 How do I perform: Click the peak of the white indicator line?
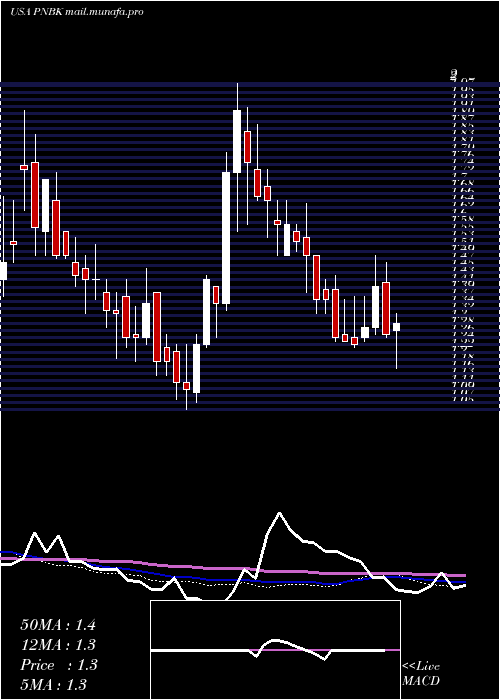[x=279, y=513]
